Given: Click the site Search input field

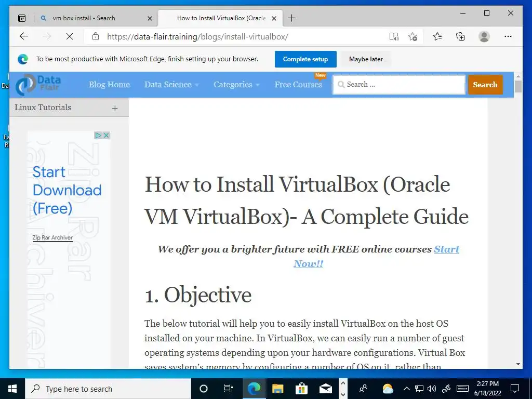Looking at the screenshot, I should tap(399, 85).
